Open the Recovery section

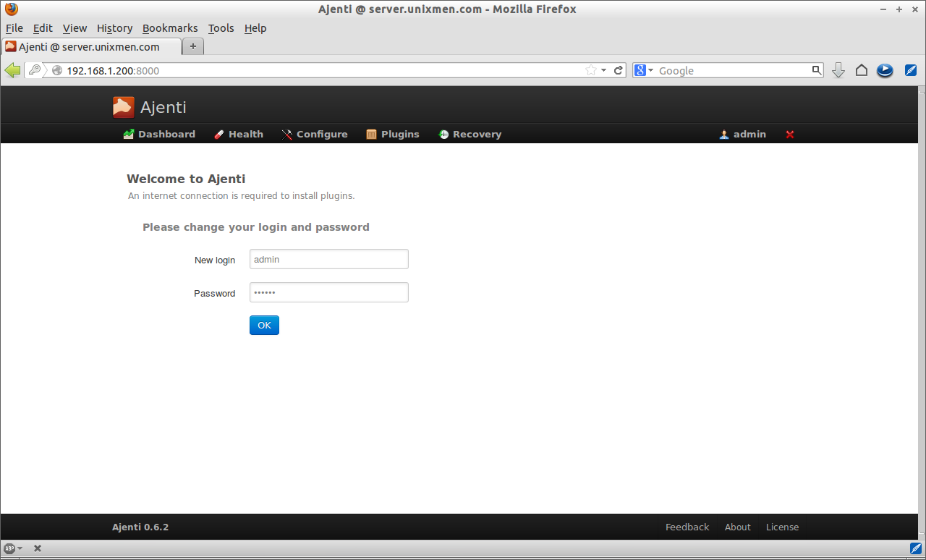[x=470, y=134]
